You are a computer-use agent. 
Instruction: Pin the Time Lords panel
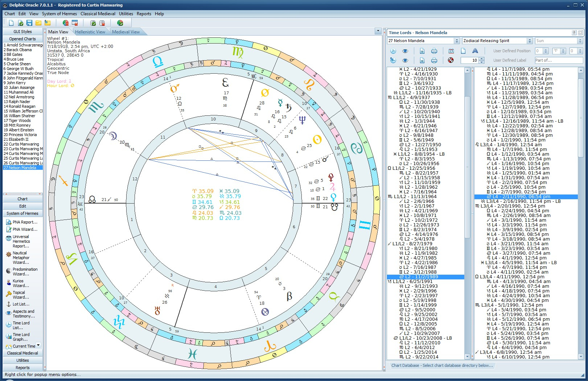[574, 33]
